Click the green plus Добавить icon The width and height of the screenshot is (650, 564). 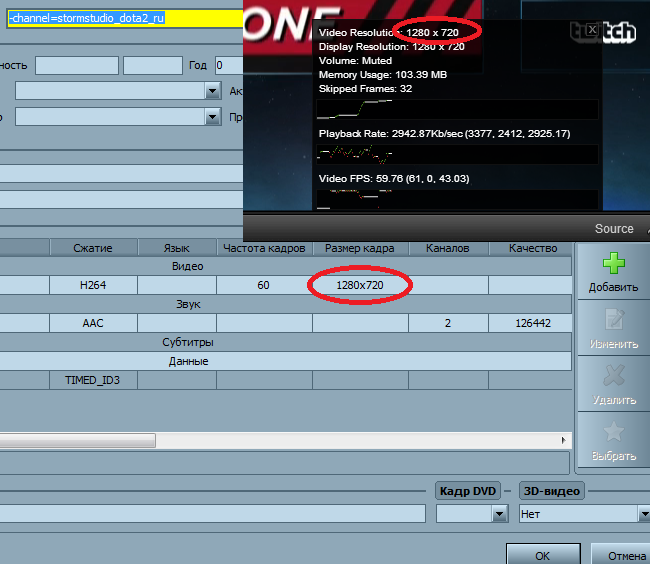click(613, 265)
